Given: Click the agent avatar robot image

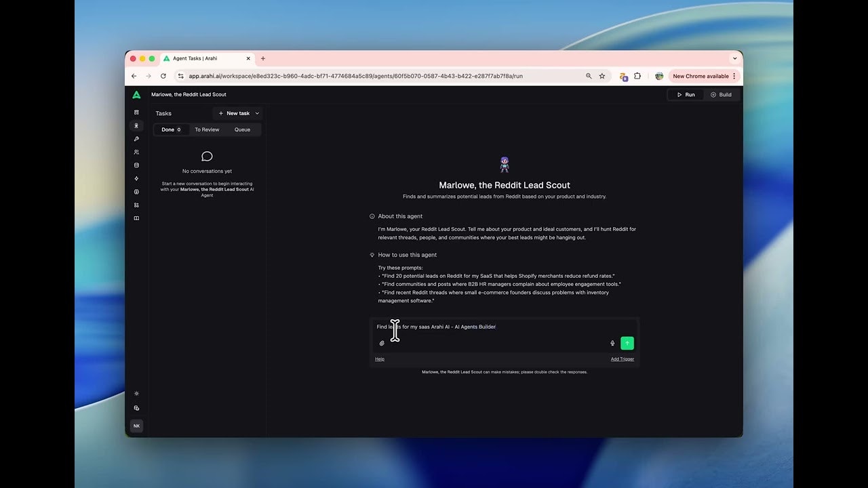Looking at the screenshot, I should point(505,165).
